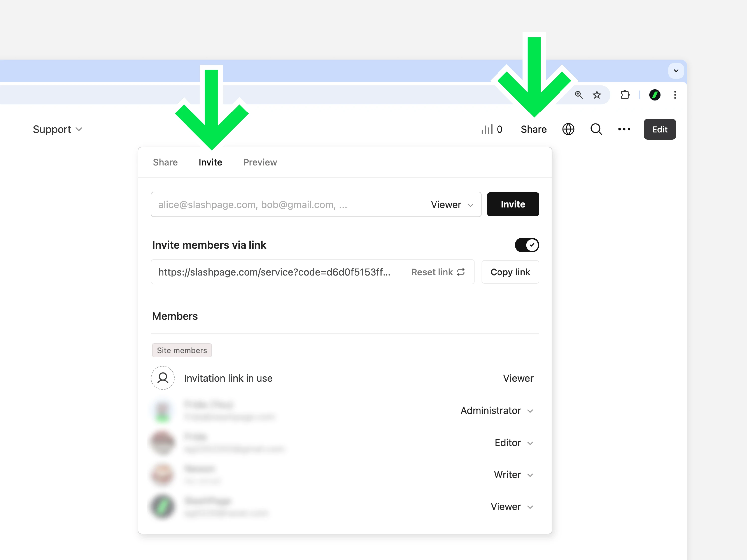Switch to the Preview tab
This screenshot has width=747, height=560.
pos(260,162)
